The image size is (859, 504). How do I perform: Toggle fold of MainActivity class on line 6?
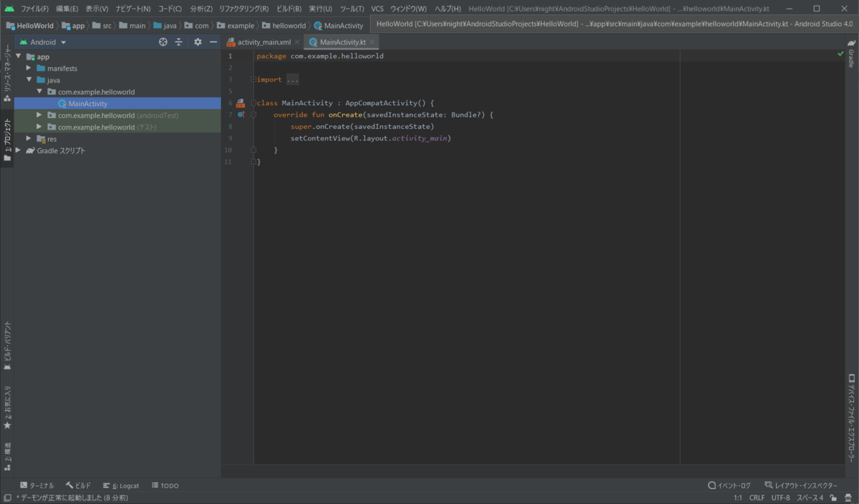[253, 103]
